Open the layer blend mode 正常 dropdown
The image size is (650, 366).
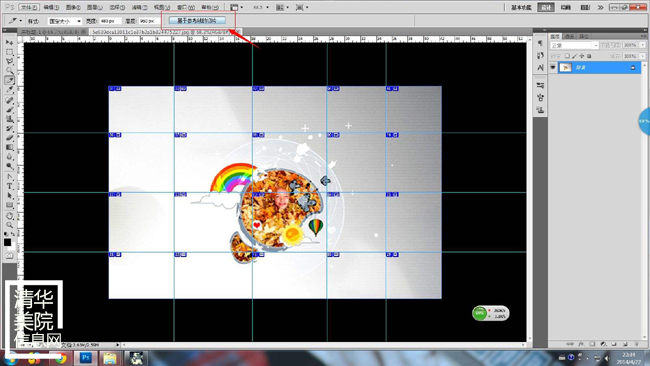[574, 45]
